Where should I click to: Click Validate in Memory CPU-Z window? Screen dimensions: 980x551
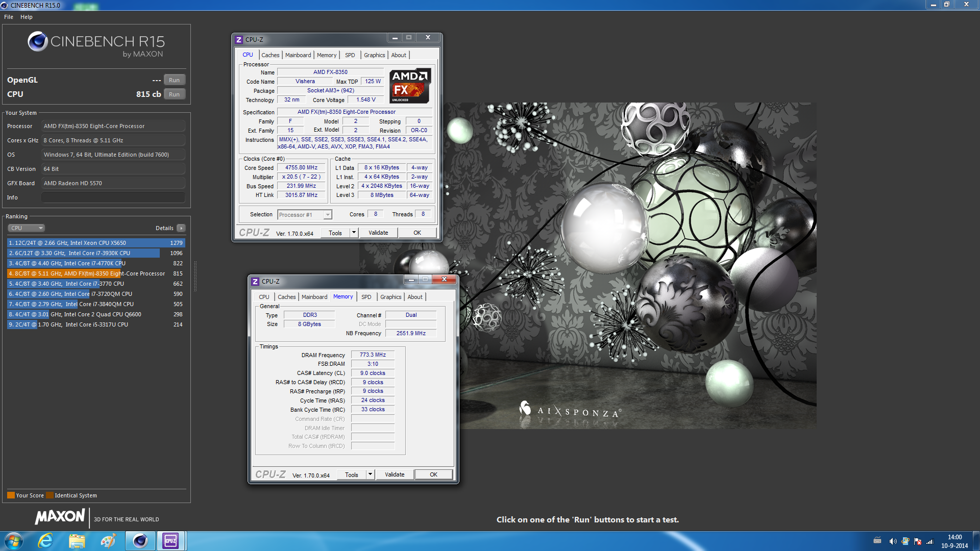click(x=395, y=474)
